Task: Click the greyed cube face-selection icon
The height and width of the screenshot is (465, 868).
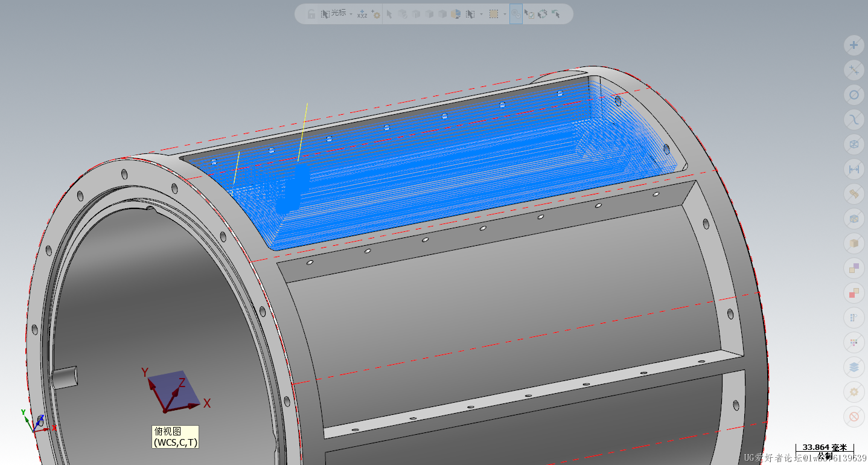Action: 416,14
